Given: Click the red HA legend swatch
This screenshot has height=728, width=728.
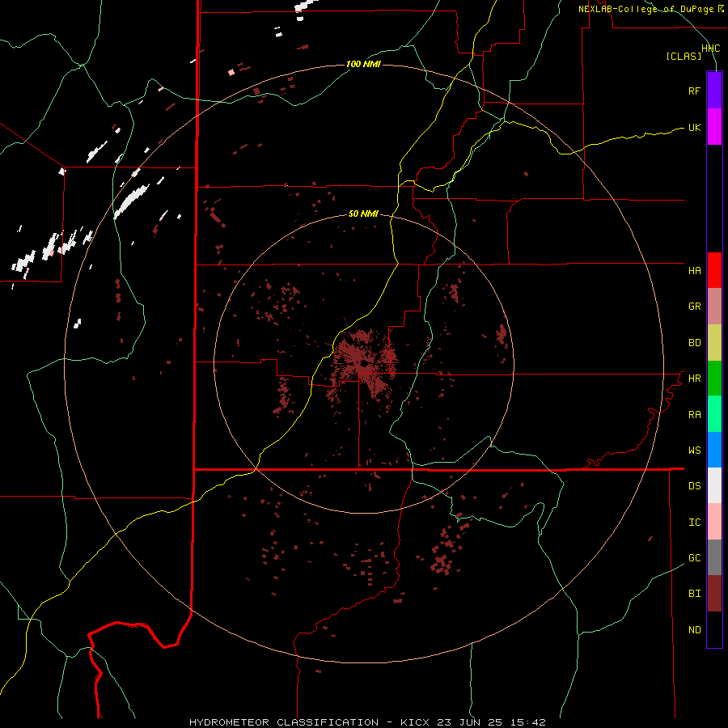Looking at the screenshot, I should click(x=714, y=270).
